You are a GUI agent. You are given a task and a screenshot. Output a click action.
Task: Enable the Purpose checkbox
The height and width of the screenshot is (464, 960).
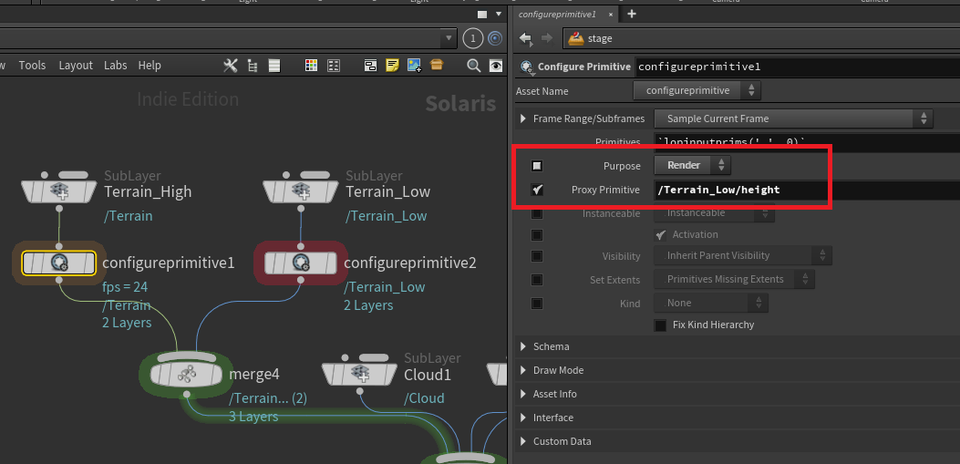pyautogui.click(x=537, y=165)
